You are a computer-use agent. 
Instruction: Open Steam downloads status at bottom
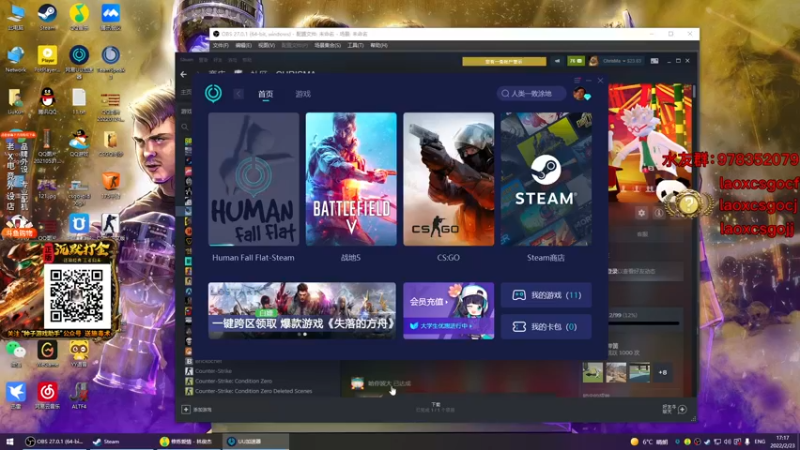(x=435, y=407)
